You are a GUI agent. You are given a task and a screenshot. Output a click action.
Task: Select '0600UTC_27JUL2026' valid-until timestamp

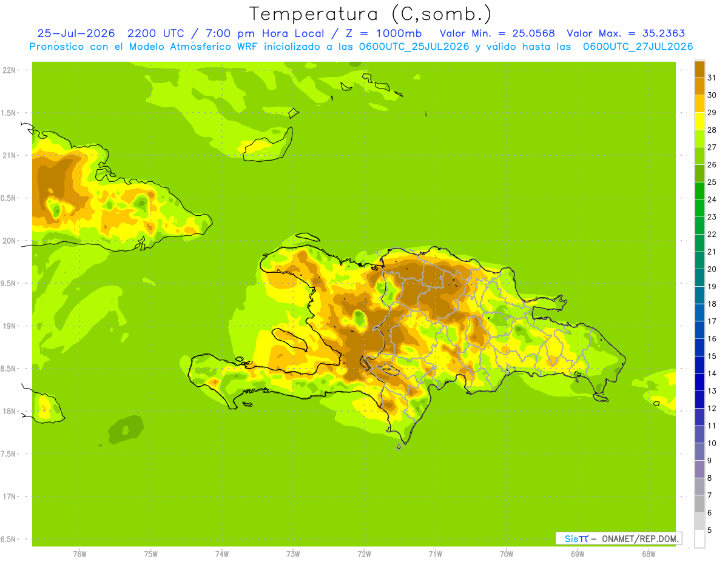638,47
